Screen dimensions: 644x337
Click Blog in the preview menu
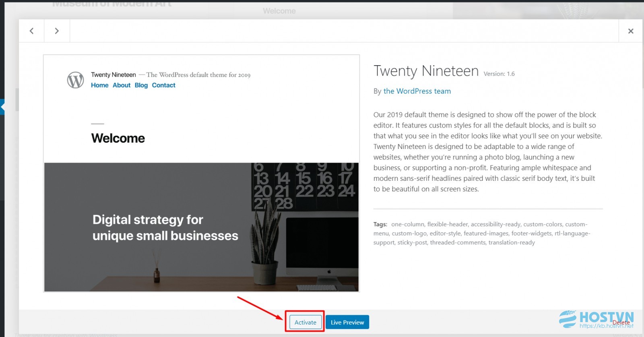[141, 85]
